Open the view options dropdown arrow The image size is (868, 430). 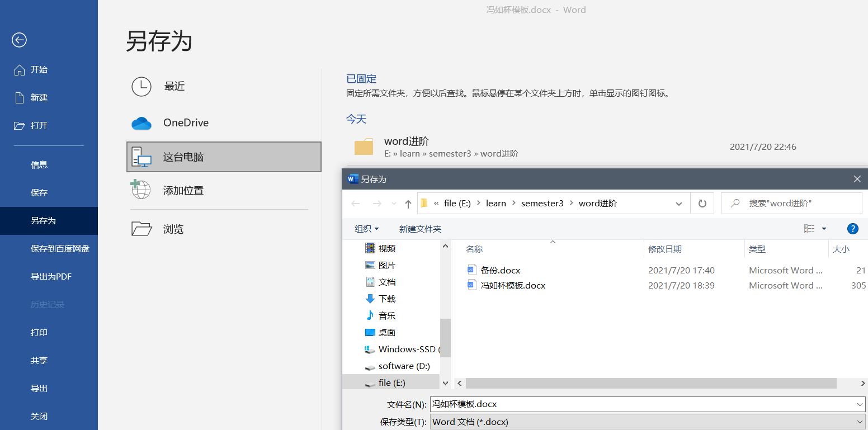tap(824, 229)
